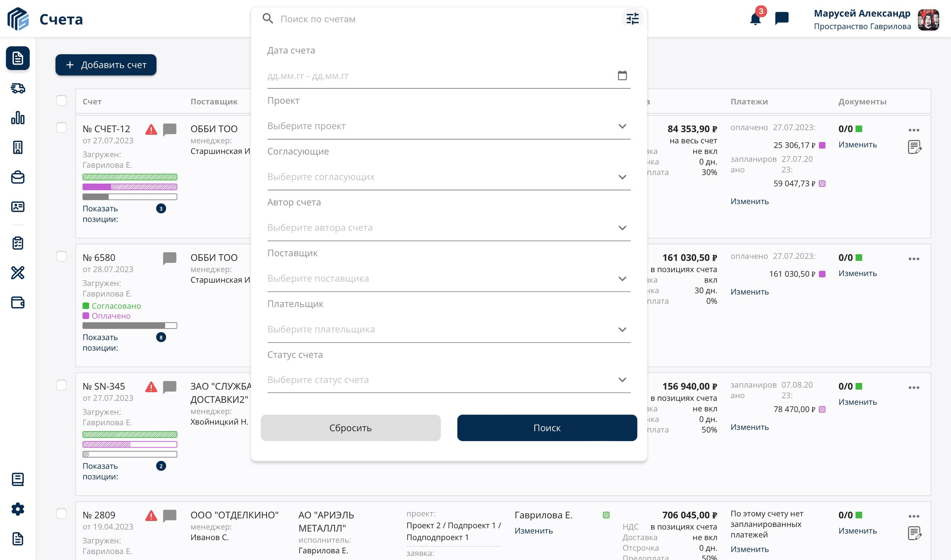Open the delivery truck sidebar section
The width and height of the screenshot is (951, 560).
pos(18,88)
